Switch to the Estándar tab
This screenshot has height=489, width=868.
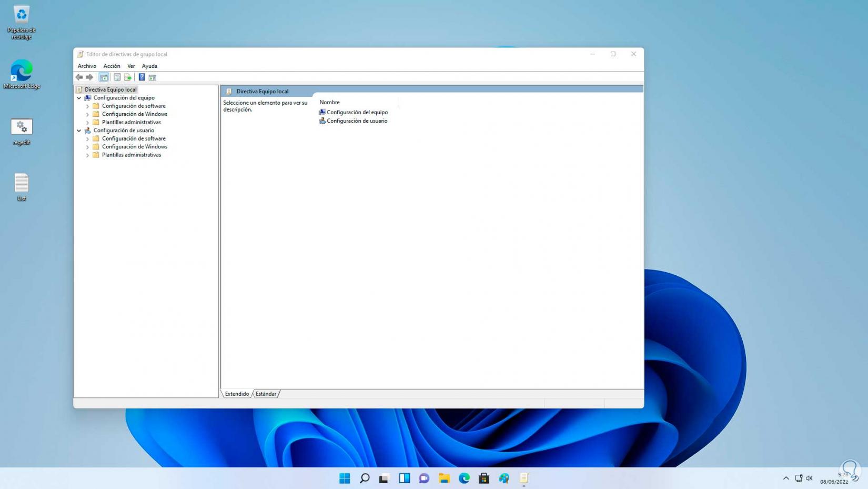pyautogui.click(x=266, y=394)
